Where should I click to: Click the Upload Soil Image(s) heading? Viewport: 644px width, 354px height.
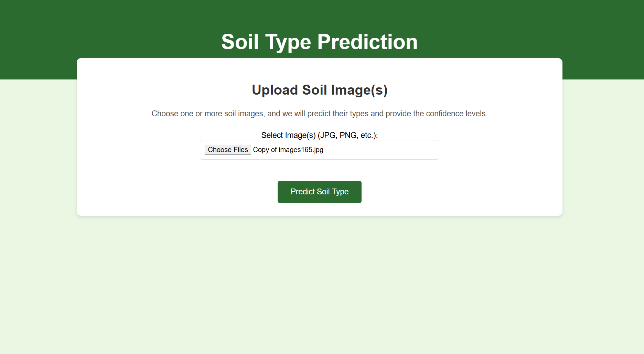(320, 90)
